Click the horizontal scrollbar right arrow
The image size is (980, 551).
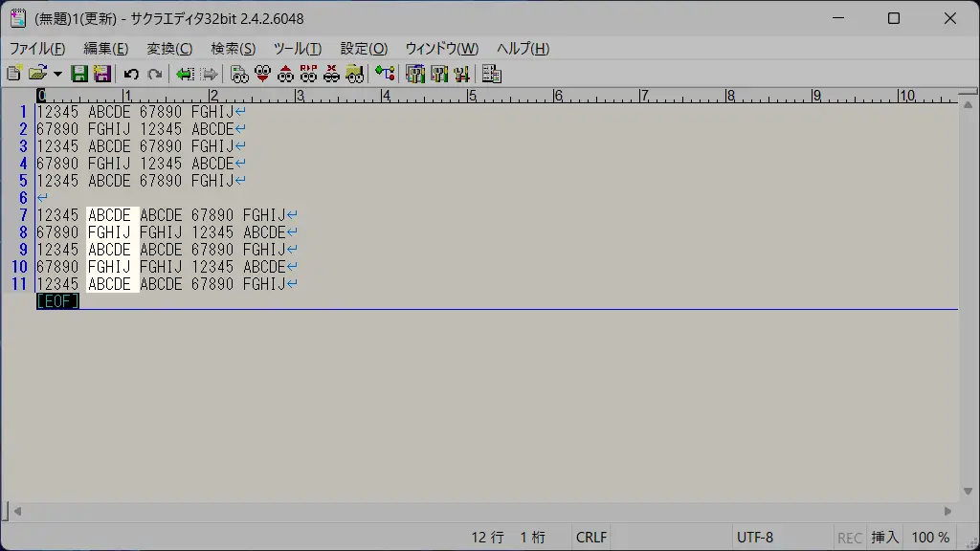pyautogui.click(x=948, y=512)
